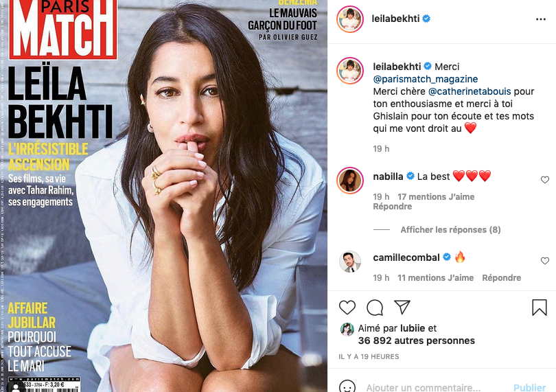This screenshot has height=392, width=556.
Task: Click the @parismatch_magazine mention
Action: point(425,79)
